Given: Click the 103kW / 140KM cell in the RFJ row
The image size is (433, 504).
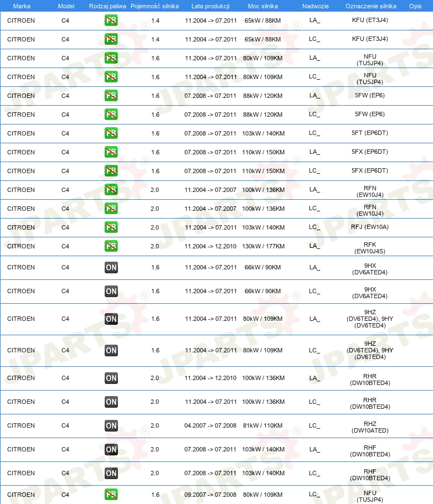Looking at the screenshot, I should tap(263, 227).
